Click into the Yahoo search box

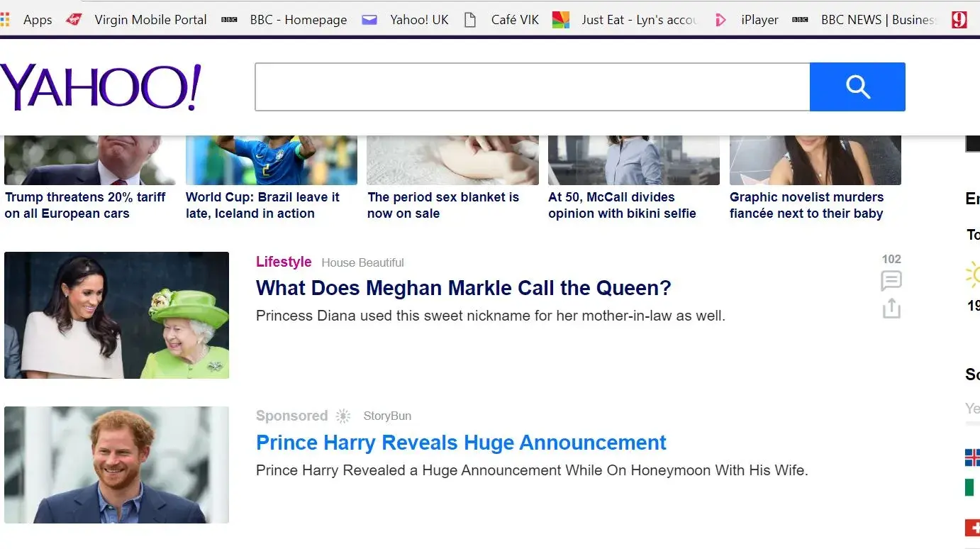point(532,87)
